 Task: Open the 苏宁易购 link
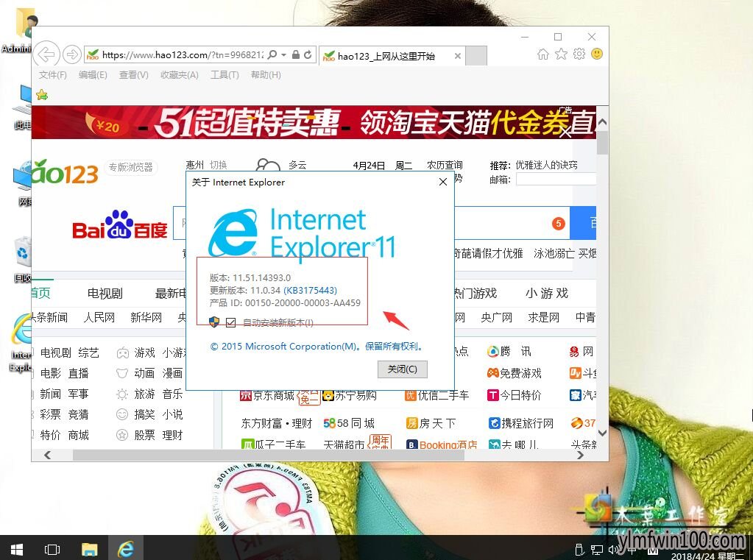[x=350, y=395]
